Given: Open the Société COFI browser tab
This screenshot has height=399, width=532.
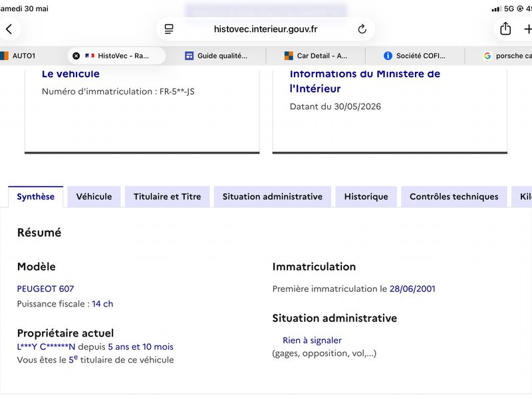Looking at the screenshot, I should [x=414, y=56].
